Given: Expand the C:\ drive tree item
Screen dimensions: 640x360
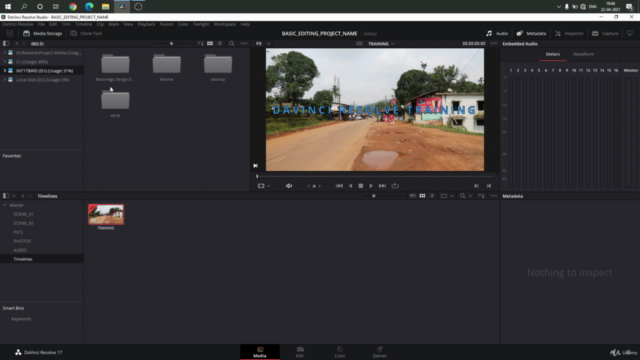Looking at the screenshot, I should 5,62.
